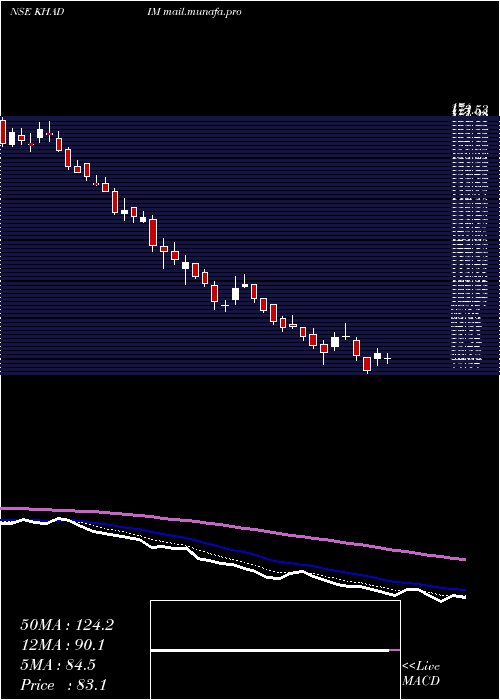Click the mail.munafa.pro header text

click(202, 12)
